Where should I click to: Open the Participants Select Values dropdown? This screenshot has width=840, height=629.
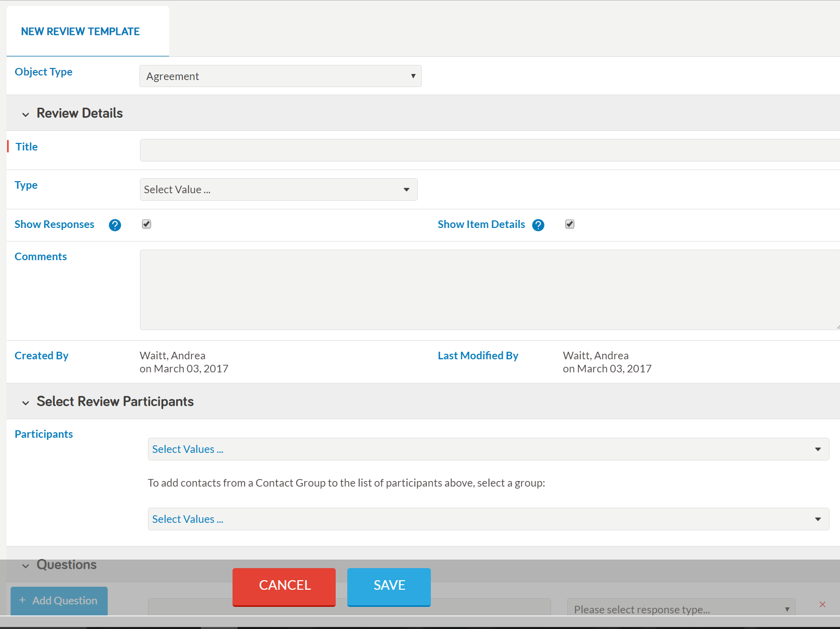pyautogui.click(x=488, y=449)
